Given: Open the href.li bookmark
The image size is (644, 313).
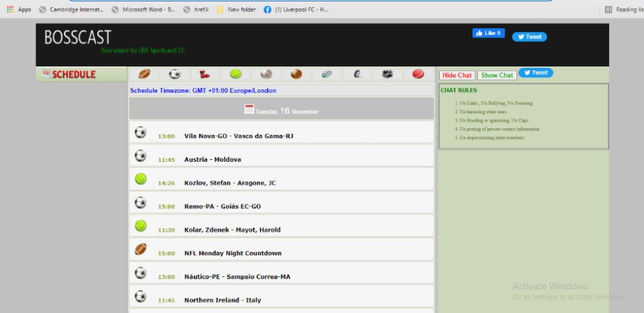Looking at the screenshot, I should coord(197,9).
